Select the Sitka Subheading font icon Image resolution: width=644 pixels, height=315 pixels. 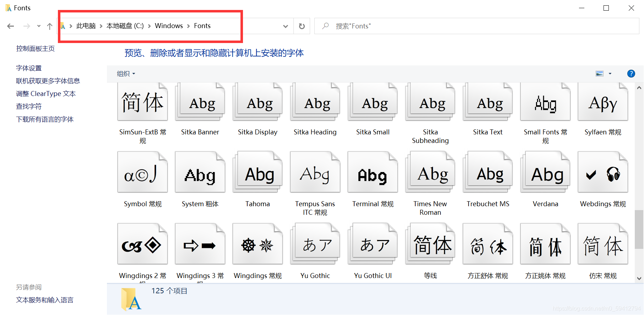tap(431, 102)
